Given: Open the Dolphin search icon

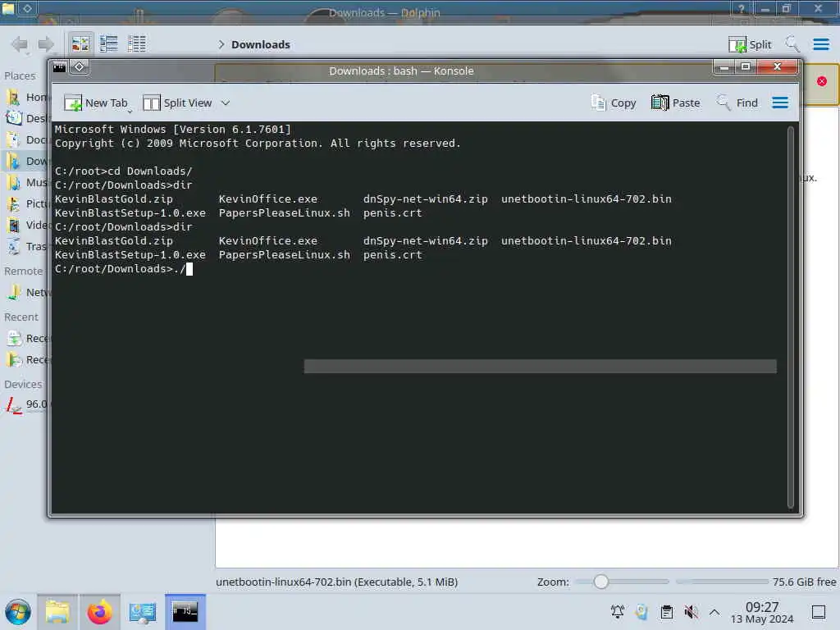Looking at the screenshot, I should point(792,44).
